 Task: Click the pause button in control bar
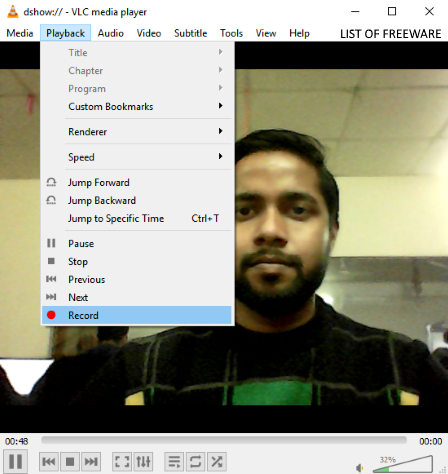tap(15, 461)
